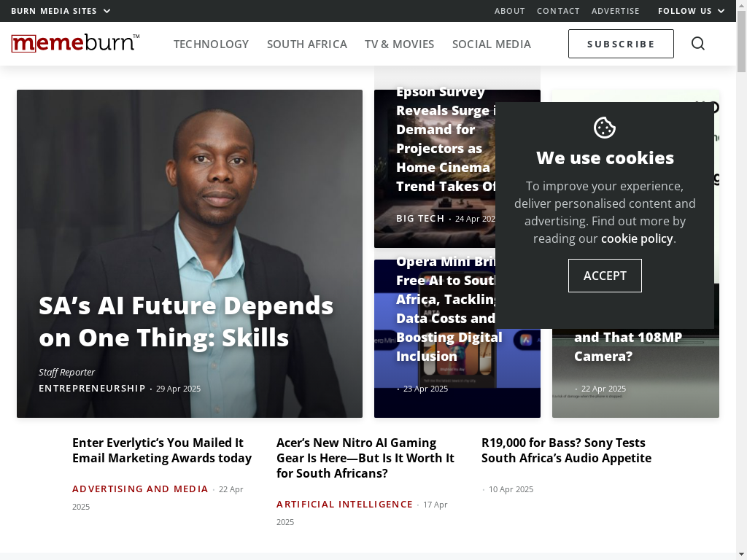
Task: Open the South Africa menu
Action: [307, 44]
